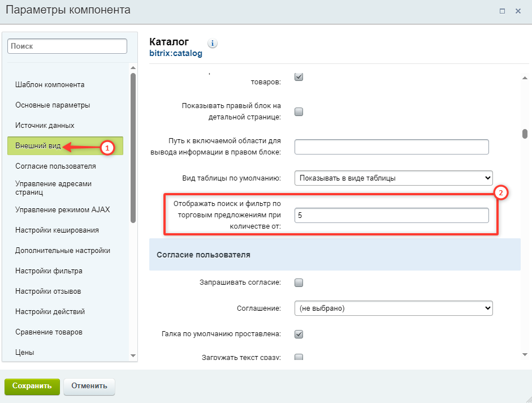Open 'Настройки действий' section
The image size is (532, 403).
pyautogui.click(x=50, y=312)
